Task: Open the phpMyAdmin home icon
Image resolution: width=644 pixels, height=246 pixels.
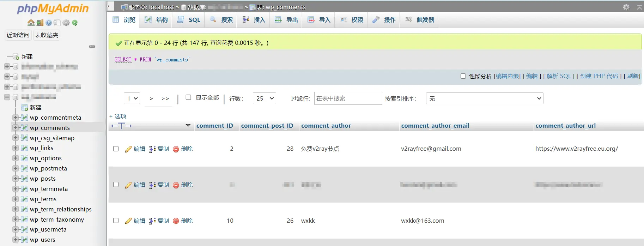Action: point(31,23)
